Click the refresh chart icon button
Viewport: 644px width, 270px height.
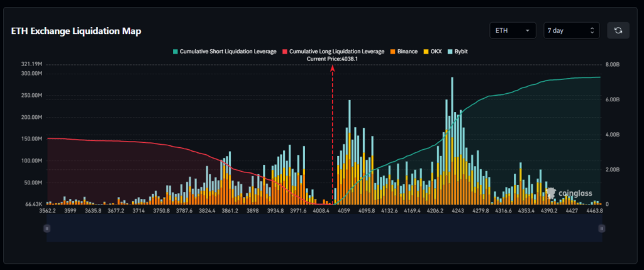[618, 30]
